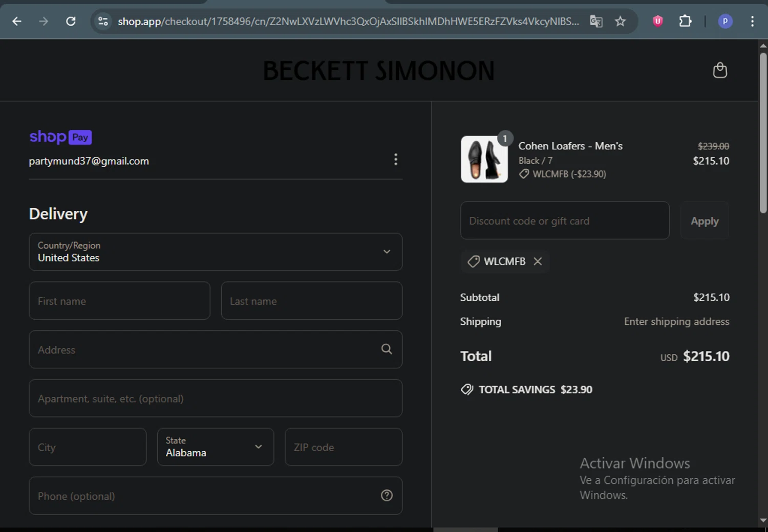
Task: Click the Discount code or gift card field
Action: [x=565, y=220]
